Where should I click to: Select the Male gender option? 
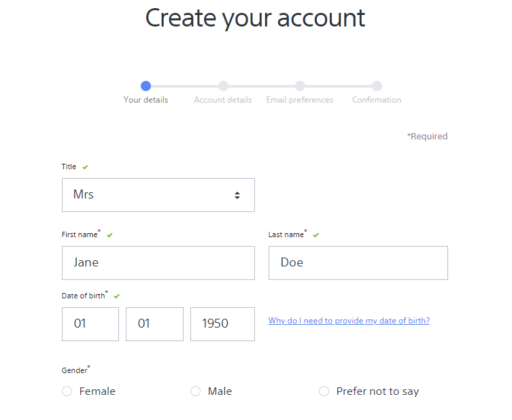coord(195,391)
